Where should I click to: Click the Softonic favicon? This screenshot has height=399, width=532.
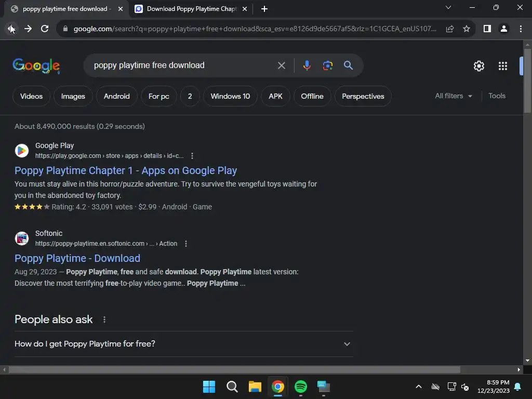(x=22, y=238)
